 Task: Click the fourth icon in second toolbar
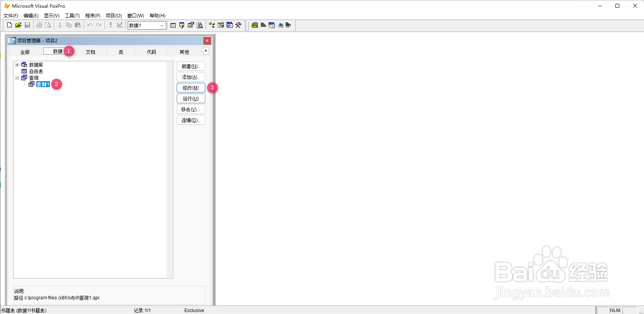click(280, 25)
